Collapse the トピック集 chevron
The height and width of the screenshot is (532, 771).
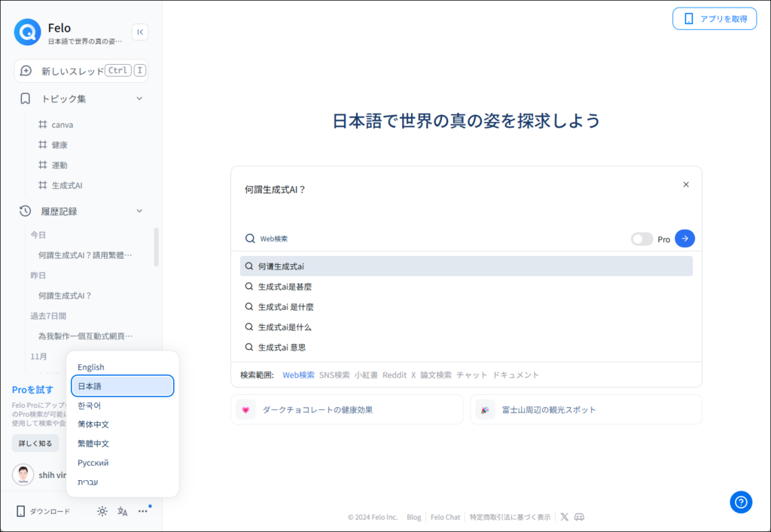click(x=139, y=99)
